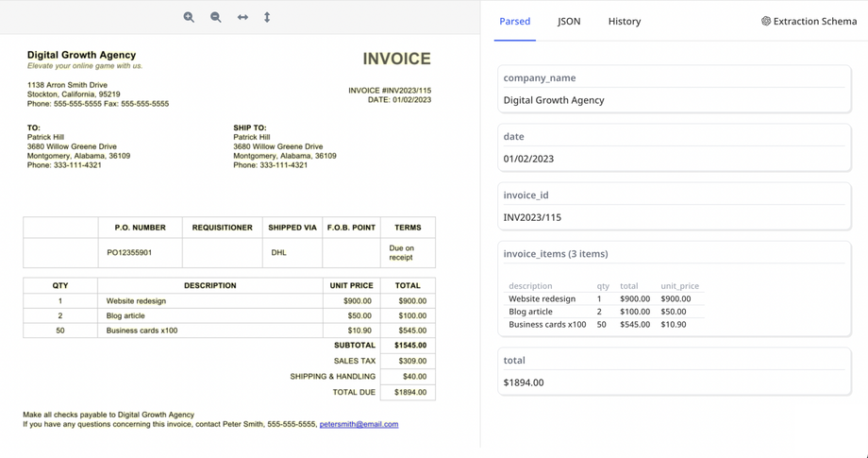This screenshot has height=458, width=868.
Task: Click the petersmith@email.com link
Action: coord(359,424)
